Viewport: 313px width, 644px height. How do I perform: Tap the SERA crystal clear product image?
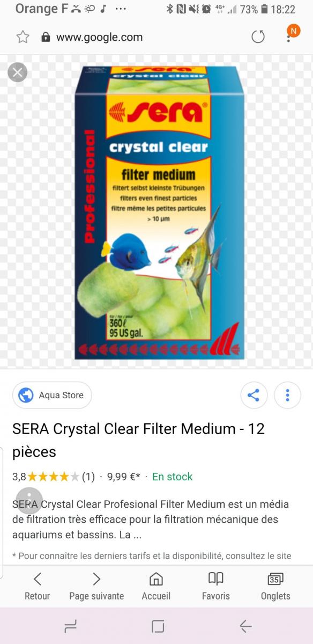[159, 212]
